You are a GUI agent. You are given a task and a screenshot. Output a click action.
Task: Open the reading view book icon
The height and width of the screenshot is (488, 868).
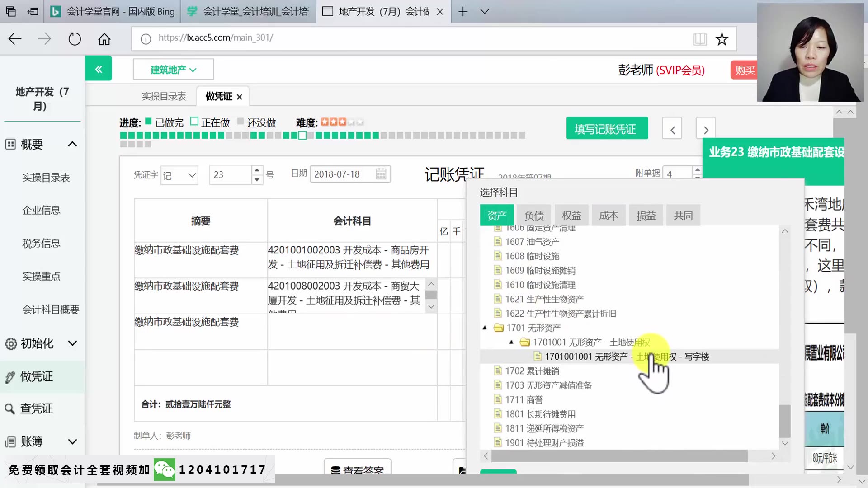tap(700, 39)
